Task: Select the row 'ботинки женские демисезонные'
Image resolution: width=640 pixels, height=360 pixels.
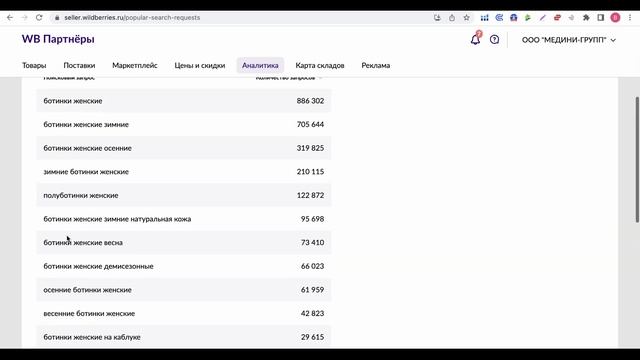Action: pos(184,266)
